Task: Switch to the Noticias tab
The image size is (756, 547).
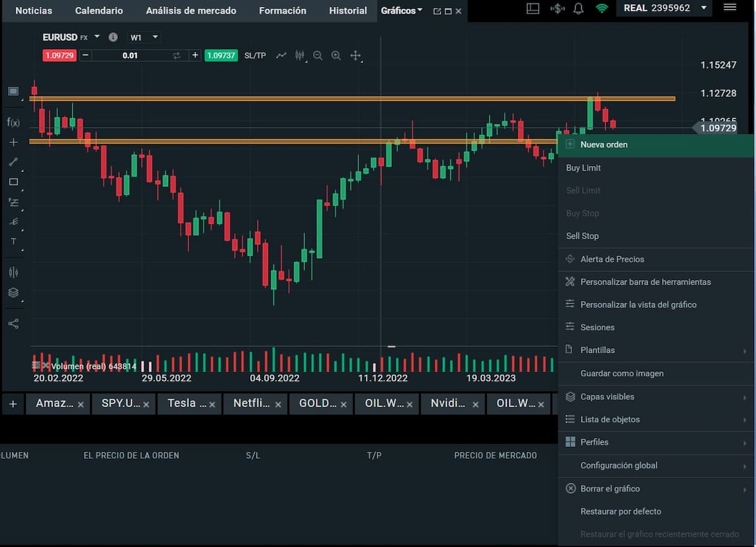Action: tap(34, 11)
